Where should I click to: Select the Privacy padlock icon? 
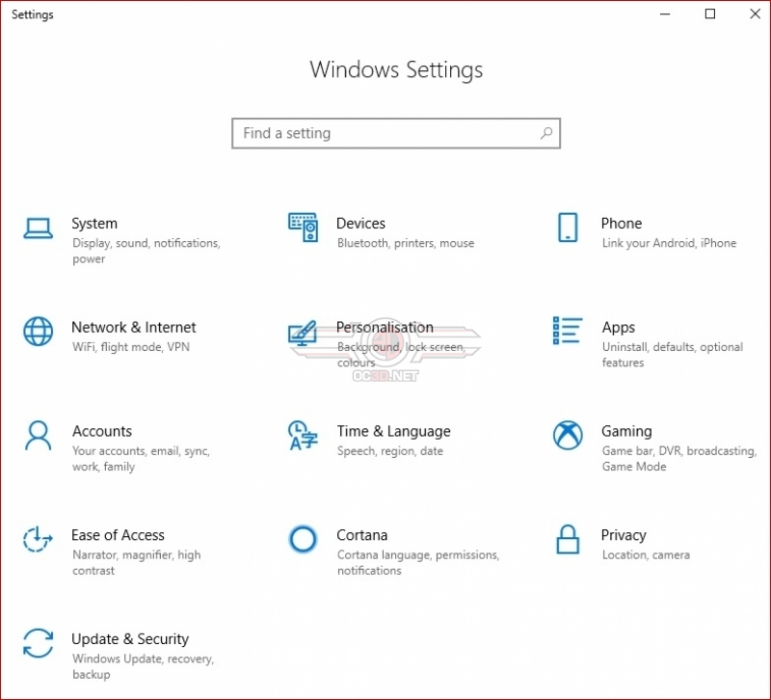click(568, 539)
